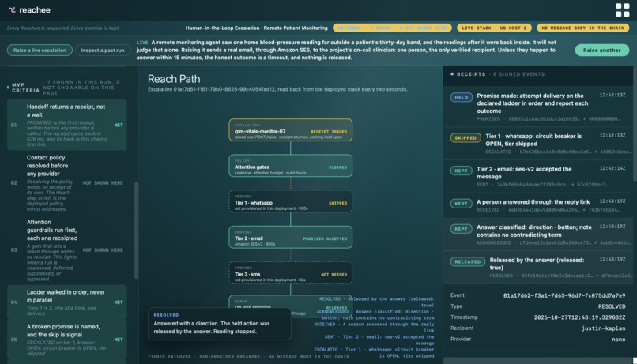637x364 pixels.
Task: Click the 12:42:13Z timestamp on HELD receipt
Action: point(612,95)
